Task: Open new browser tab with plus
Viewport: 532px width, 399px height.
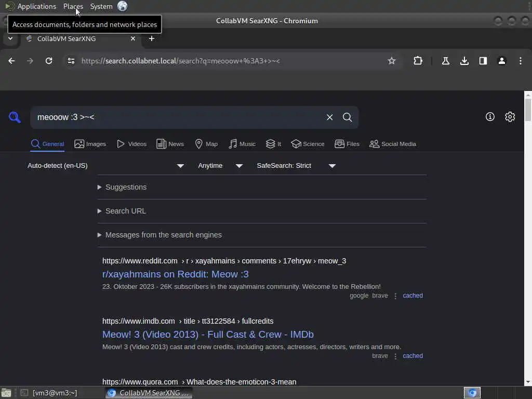Action: (x=152, y=38)
